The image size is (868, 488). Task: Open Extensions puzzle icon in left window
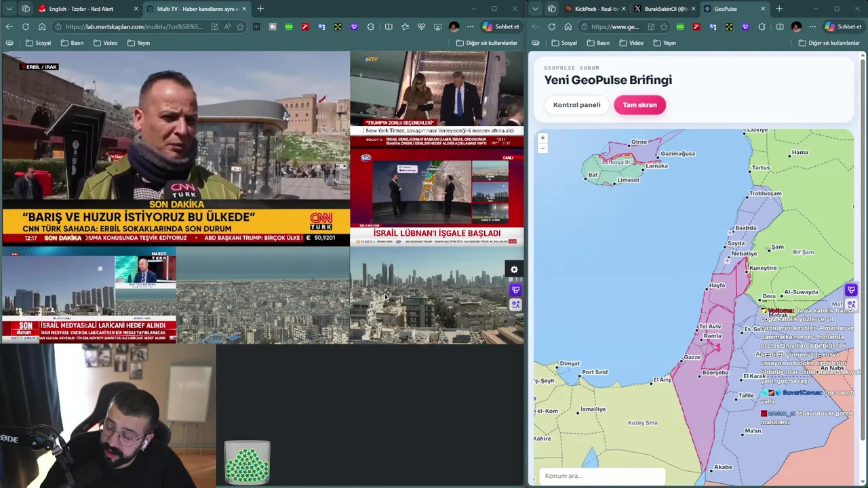(370, 26)
